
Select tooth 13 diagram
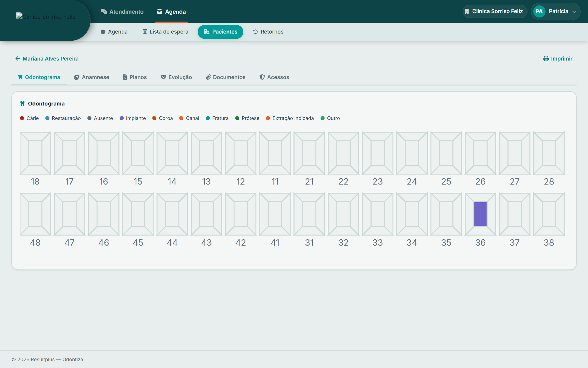206,153
